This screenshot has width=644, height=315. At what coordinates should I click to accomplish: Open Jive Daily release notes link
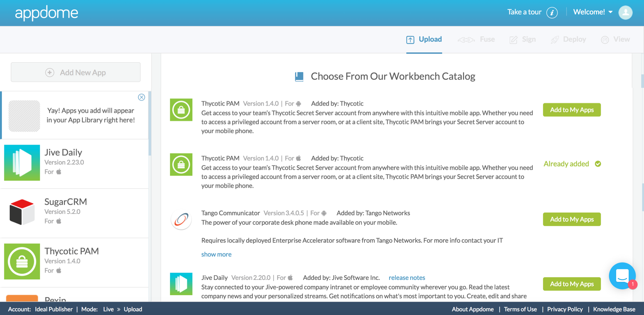[x=407, y=278]
